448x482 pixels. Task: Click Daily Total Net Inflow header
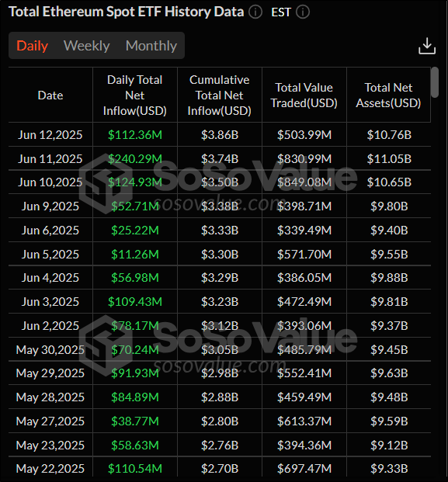point(135,95)
